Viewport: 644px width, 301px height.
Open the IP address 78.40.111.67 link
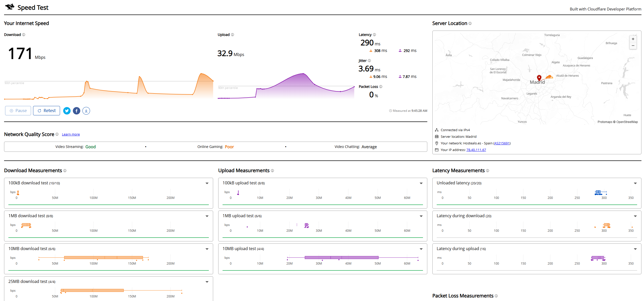tap(476, 150)
